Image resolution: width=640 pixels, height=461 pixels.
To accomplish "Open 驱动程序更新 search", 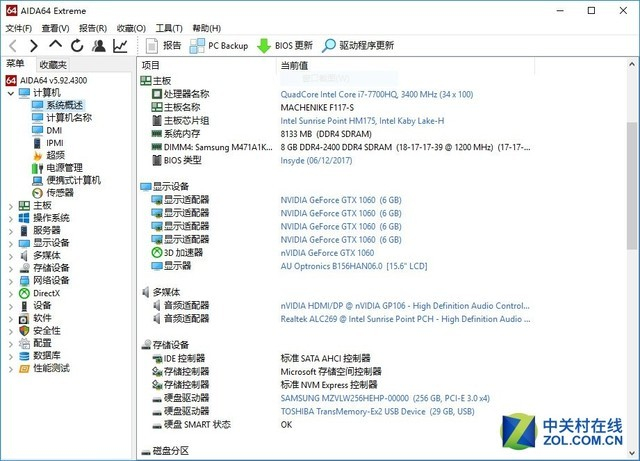I will (358, 46).
